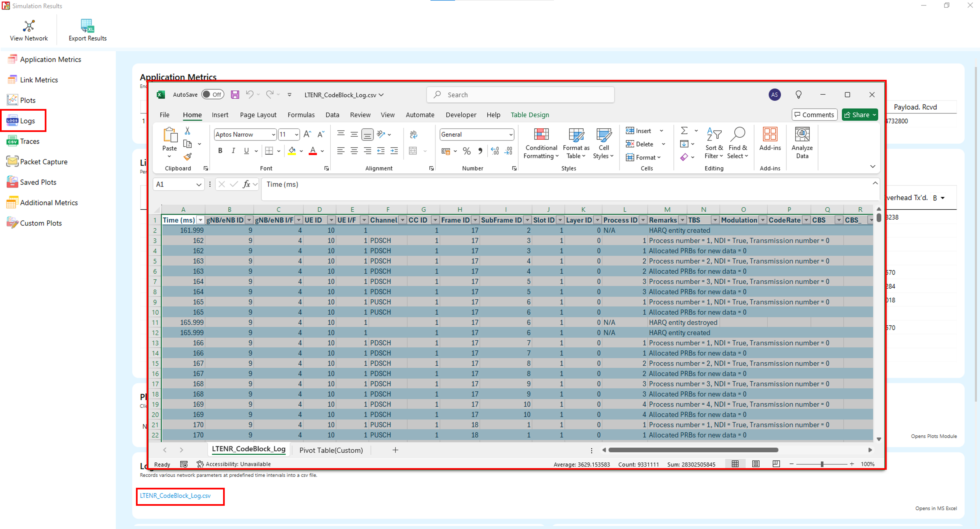Toggle Italic formatting
Image resolution: width=980 pixels, height=529 pixels.
233,151
